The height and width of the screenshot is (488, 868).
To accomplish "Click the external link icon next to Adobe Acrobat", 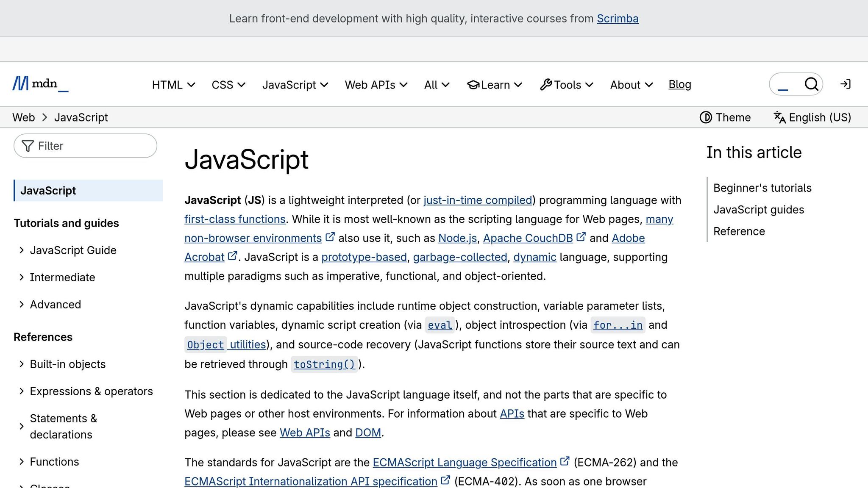I will 232,255.
